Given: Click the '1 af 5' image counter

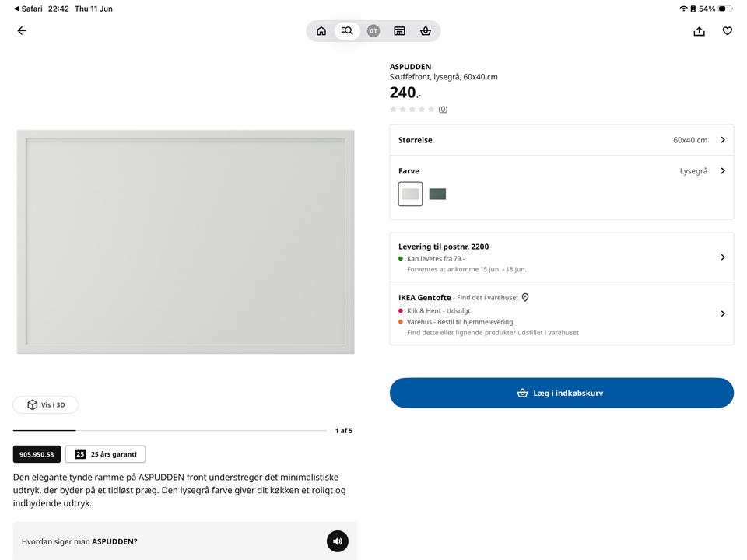Looking at the screenshot, I should [344, 430].
